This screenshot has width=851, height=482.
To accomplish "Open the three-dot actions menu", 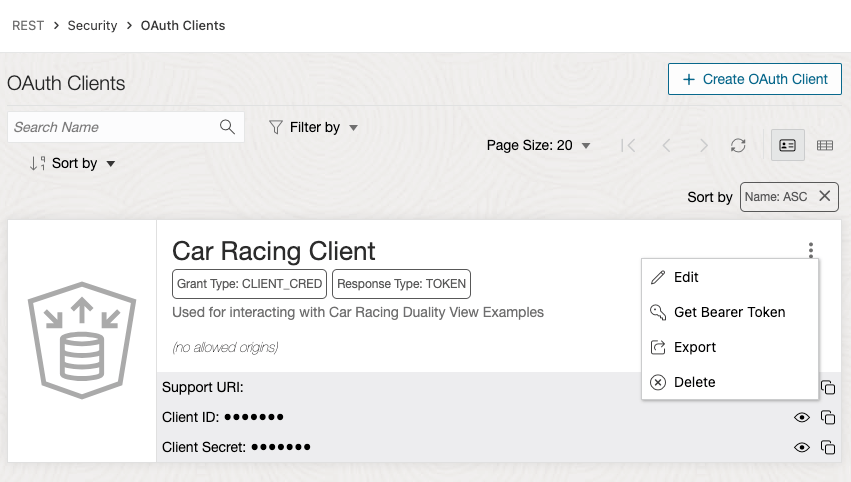I will point(811,250).
